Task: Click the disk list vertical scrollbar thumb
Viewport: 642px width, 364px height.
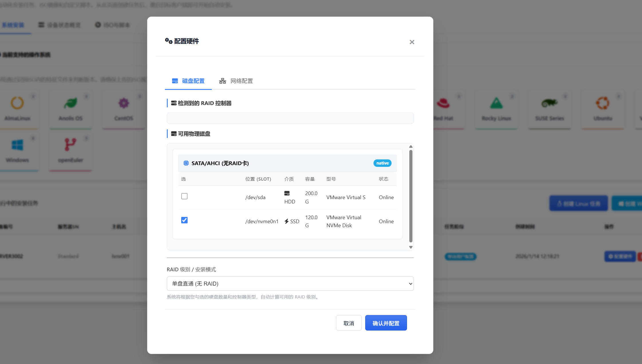Action: click(x=411, y=196)
